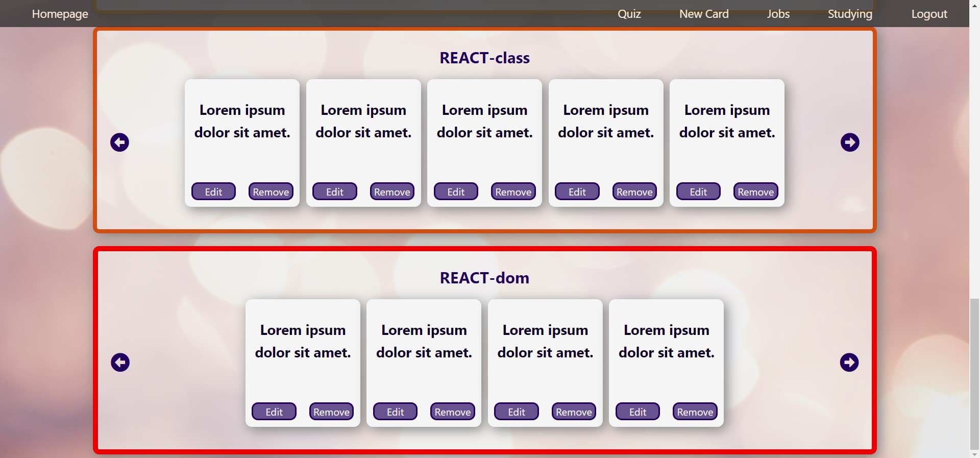The height and width of the screenshot is (458, 980).
Task: Edit the third card in REACT-dom
Action: tap(517, 412)
